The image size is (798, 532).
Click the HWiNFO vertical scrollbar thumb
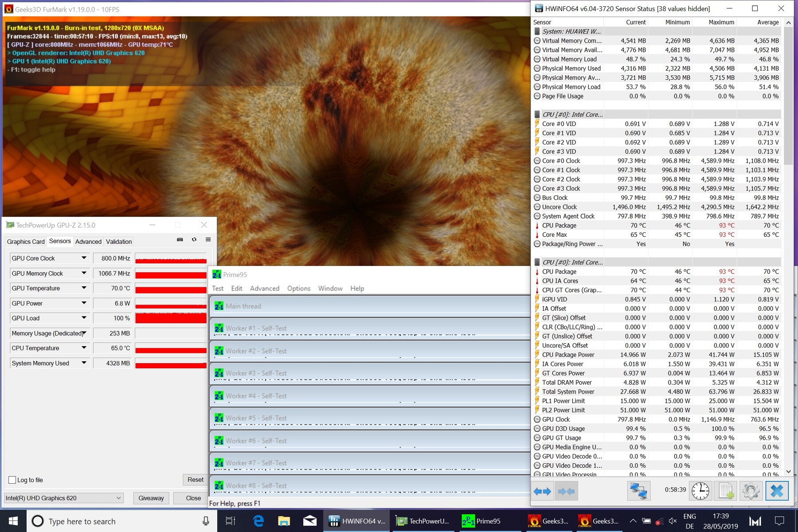point(788,95)
